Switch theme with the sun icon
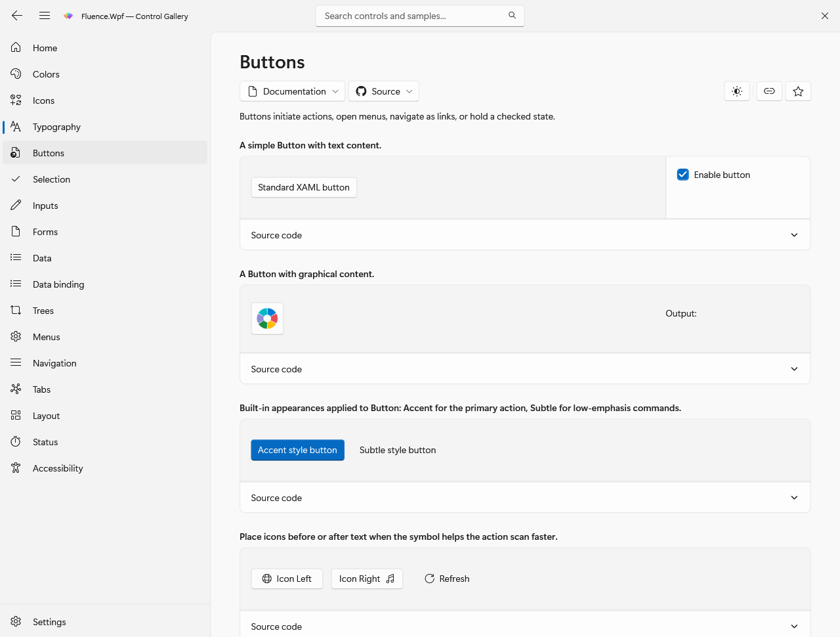This screenshot has height=637, width=840. point(737,91)
